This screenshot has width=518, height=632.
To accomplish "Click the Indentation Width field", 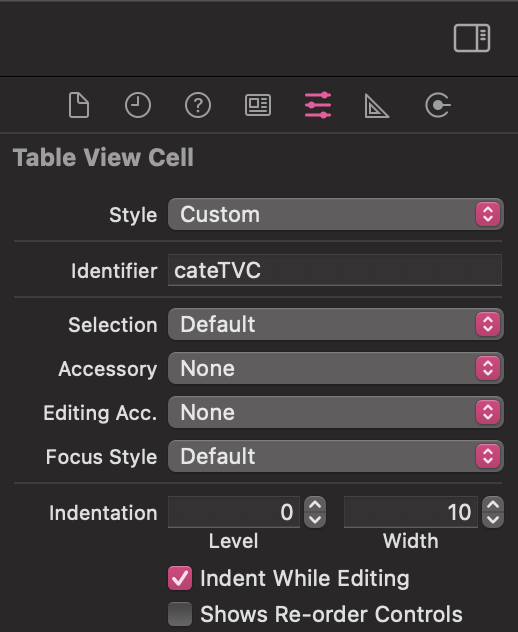I will pyautogui.click(x=410, y=512).
